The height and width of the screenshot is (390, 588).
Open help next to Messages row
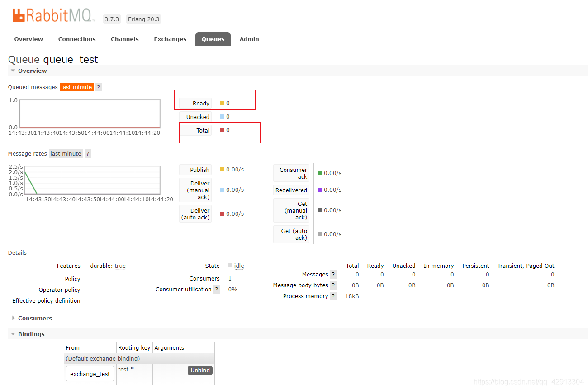333,275
